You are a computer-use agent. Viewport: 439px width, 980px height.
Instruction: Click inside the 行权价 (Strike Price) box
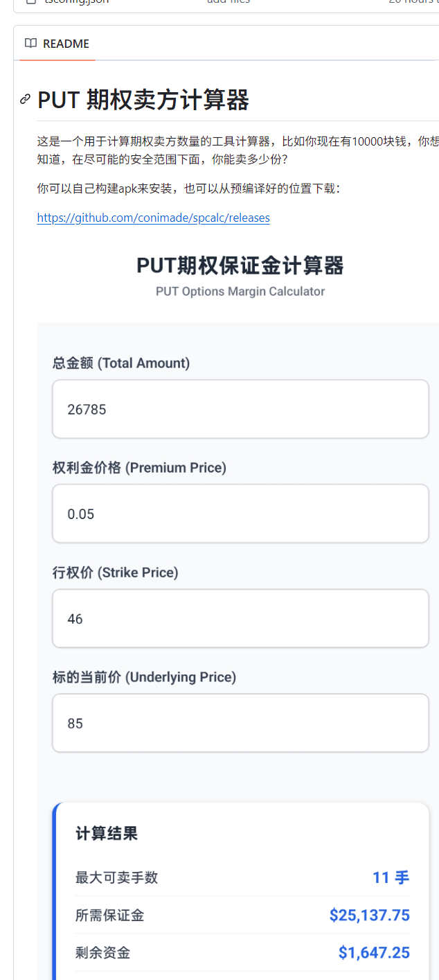[x=240, y=618]
